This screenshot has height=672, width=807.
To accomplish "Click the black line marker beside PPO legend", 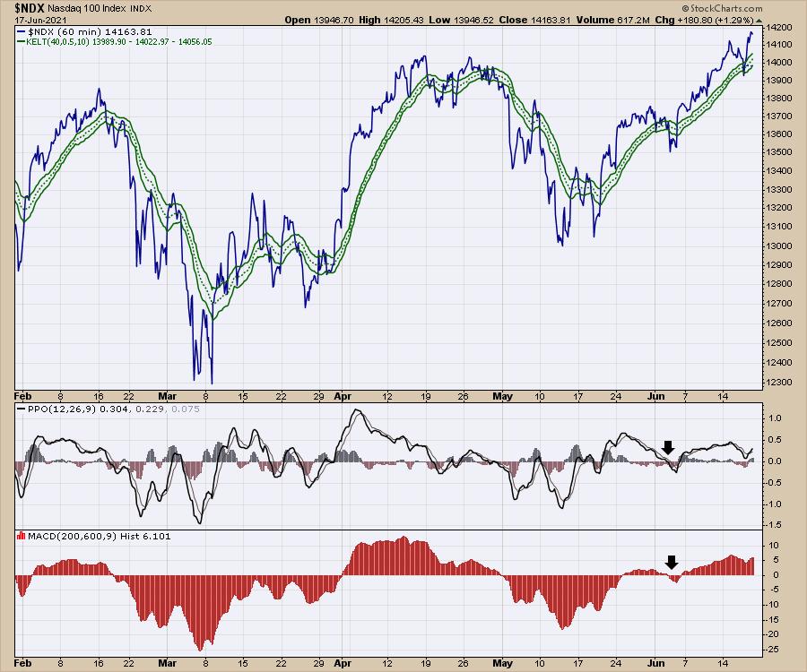I will click(22, 409).
